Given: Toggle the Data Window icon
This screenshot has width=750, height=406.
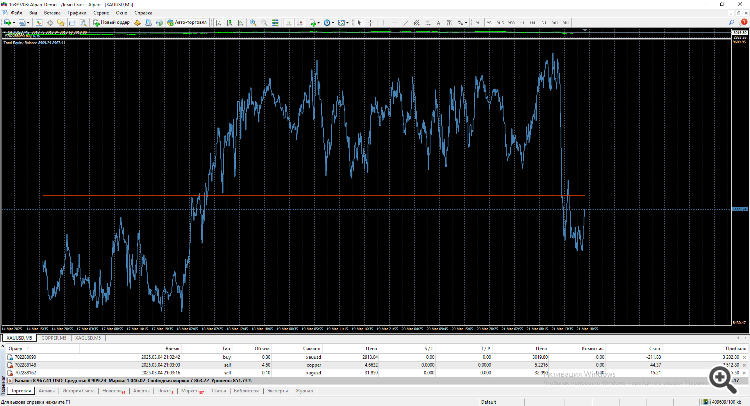Looking at the screenshot, I should coord(50,22).
